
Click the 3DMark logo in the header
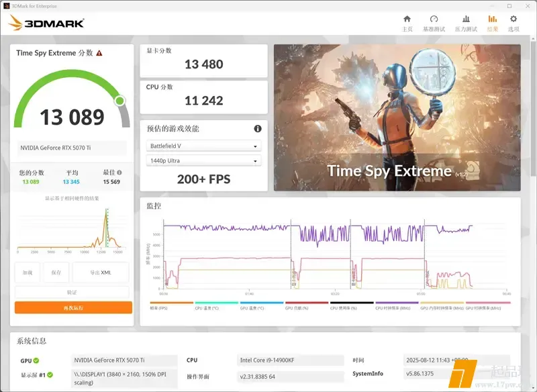(x=46, y=23)
